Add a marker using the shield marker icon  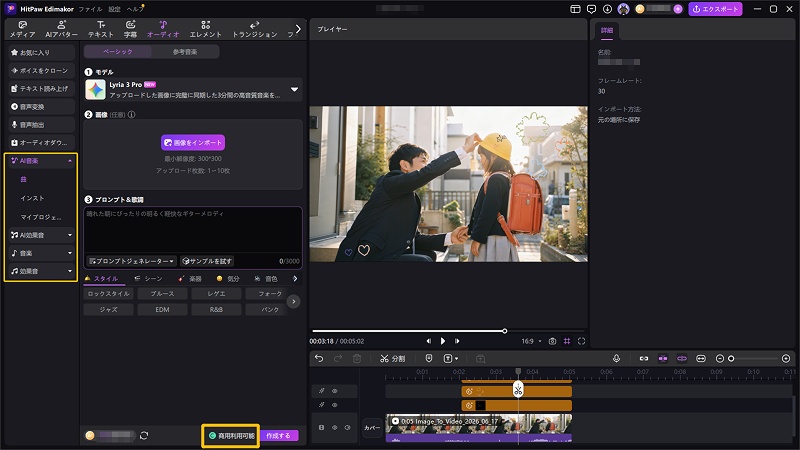tap(429, 359)
